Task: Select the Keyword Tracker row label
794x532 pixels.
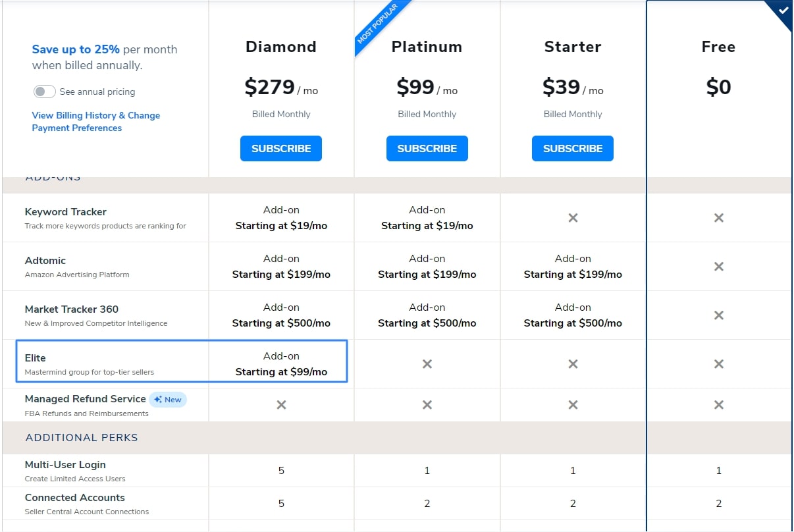Action: point(65,212)
